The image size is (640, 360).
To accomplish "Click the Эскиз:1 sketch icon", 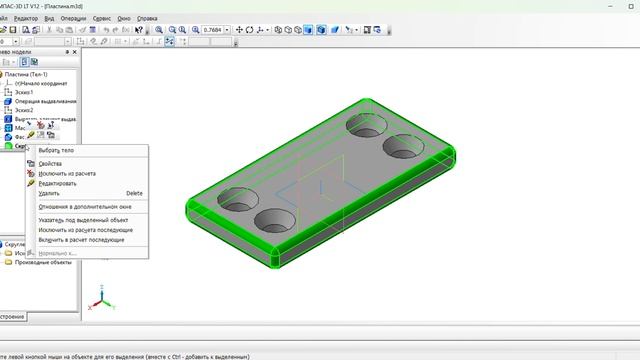I will (x=8, y=92).
